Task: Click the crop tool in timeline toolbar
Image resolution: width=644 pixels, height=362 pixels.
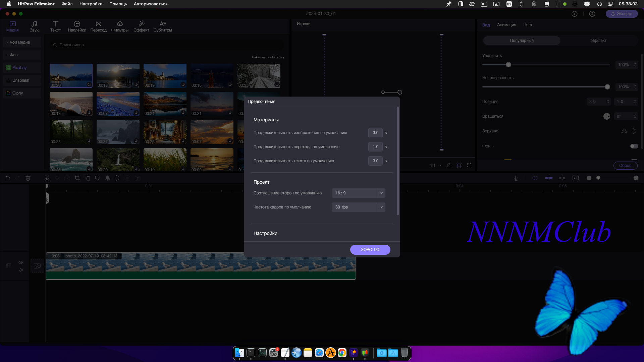Action: tap(77, 178)
